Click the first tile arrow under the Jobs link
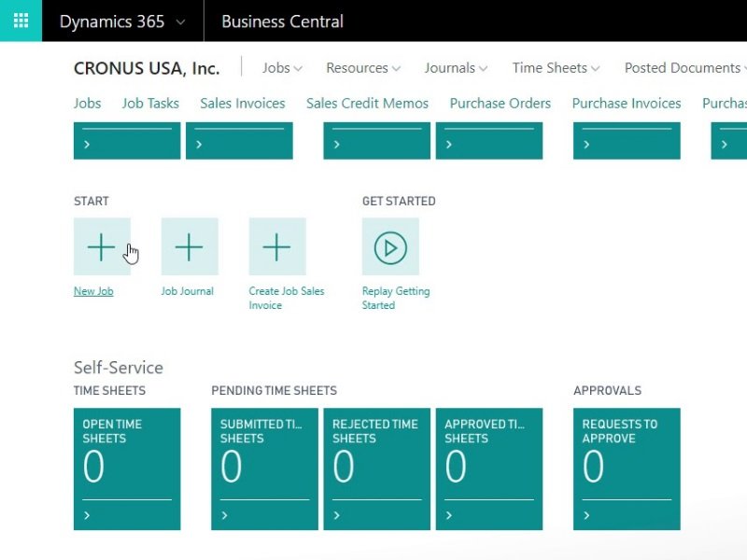Viewport: 747px width, 560px height. pyautogui.click(x=87, y=145)
